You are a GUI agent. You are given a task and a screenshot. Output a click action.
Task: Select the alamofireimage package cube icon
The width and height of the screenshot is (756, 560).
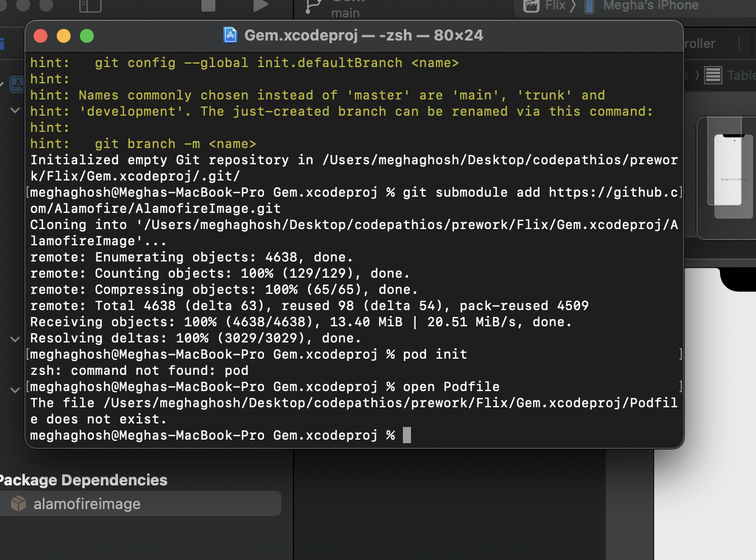[19, 503]
